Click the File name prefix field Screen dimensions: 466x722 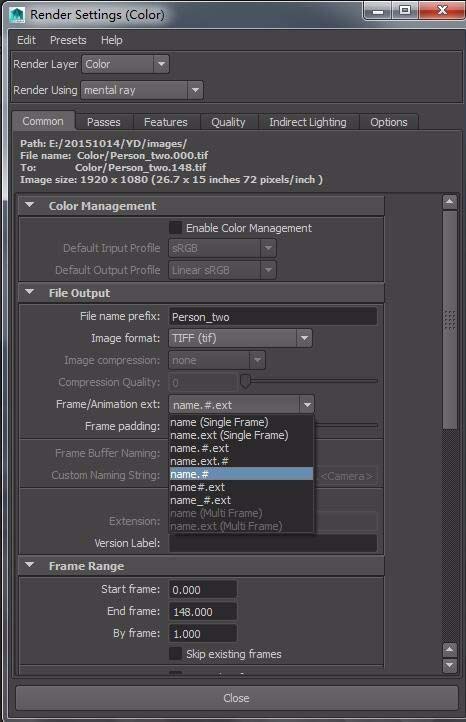pyautogui.click(x=273, y=317)
